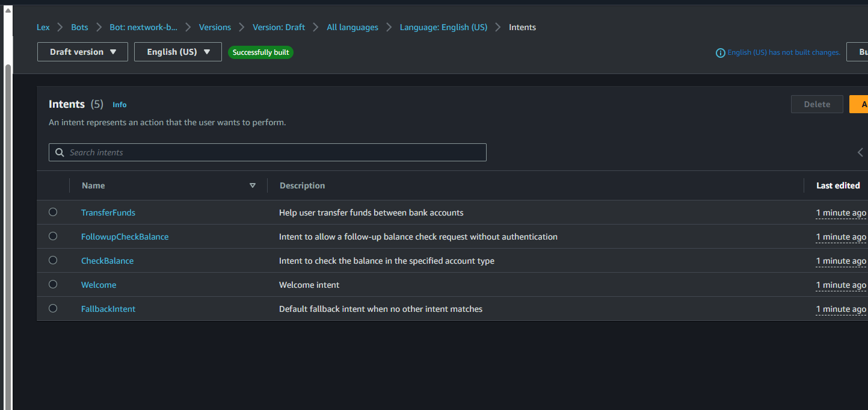Select the Welcome intent radio button
This screenshot has width=868, height=410.
coord(53,284)
